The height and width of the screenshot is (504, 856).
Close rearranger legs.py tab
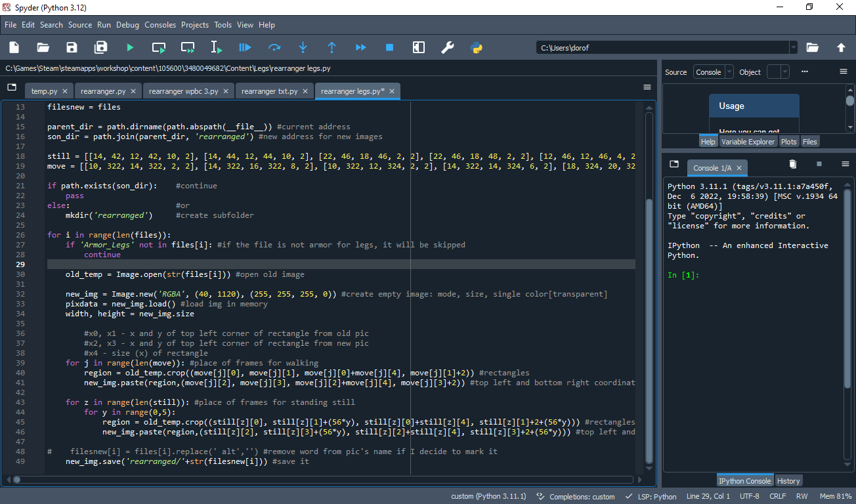pyautogui.click(x=393, y=91)
